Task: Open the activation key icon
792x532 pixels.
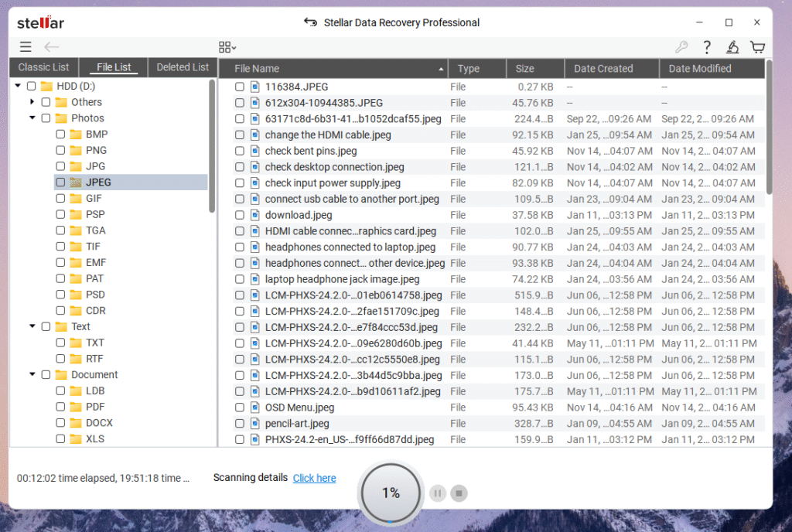Action: pos(681,46)
